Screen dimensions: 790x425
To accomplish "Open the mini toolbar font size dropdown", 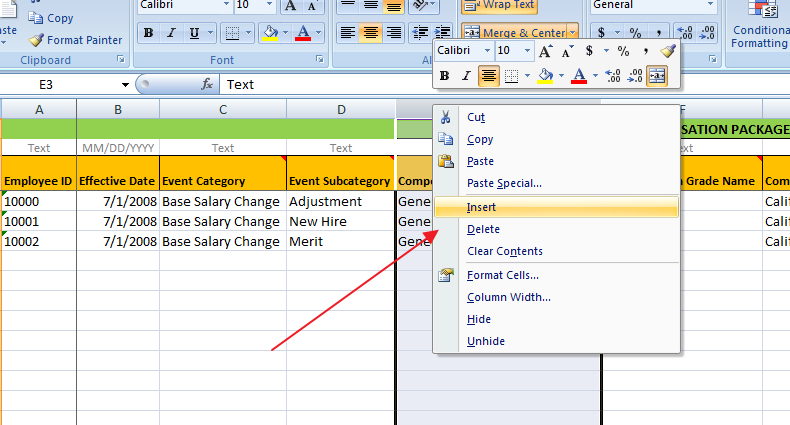I will point(528,50).
